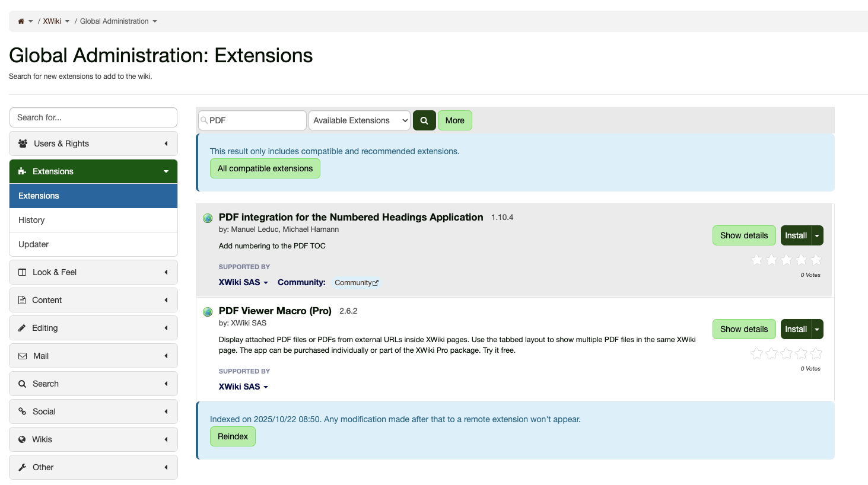Click the Community external link

tap(356, 283)
